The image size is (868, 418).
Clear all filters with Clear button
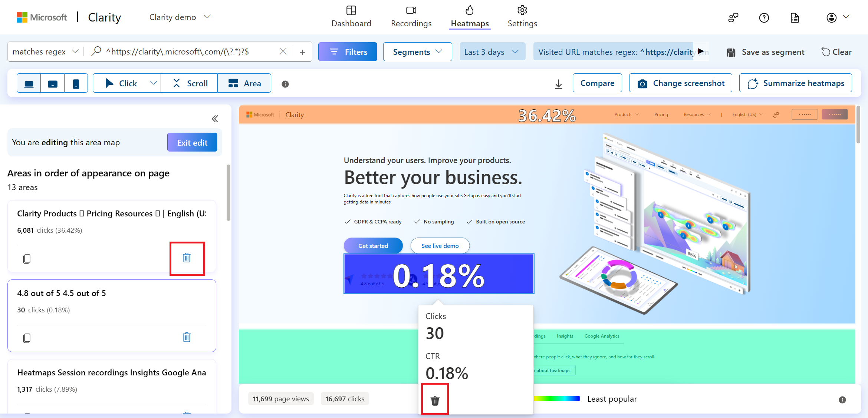pyautogui.click(x=836, y=52)
